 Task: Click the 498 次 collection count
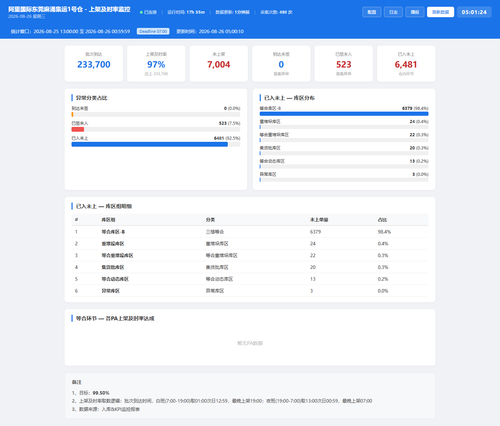tap(286, 12)
